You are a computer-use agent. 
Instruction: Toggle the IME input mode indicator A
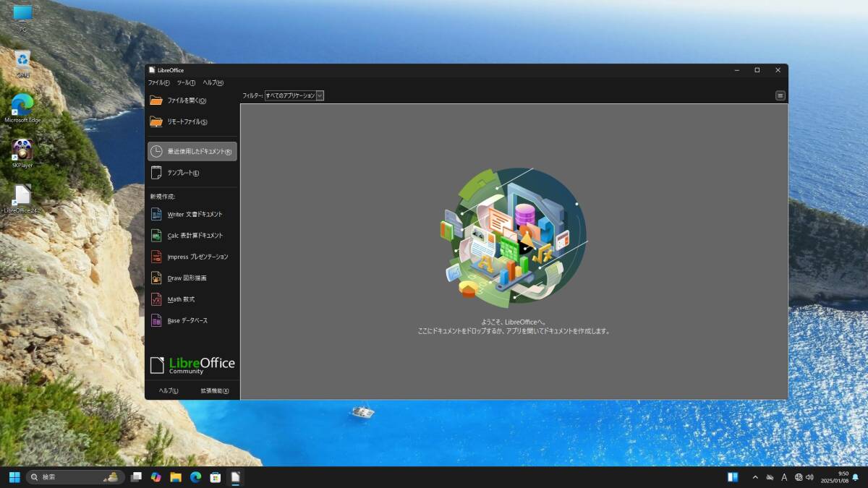[x=785, y=477]
